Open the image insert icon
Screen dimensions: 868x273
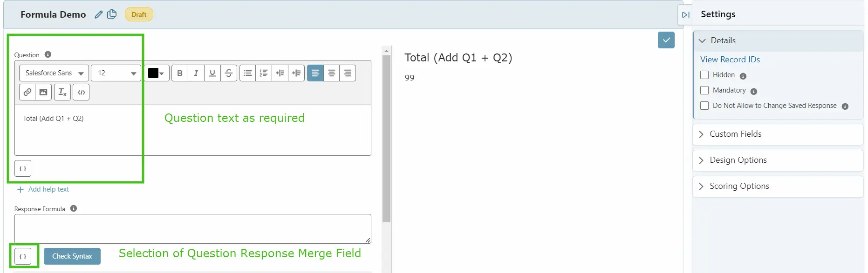pyautogui.click(x=43, y=92)
